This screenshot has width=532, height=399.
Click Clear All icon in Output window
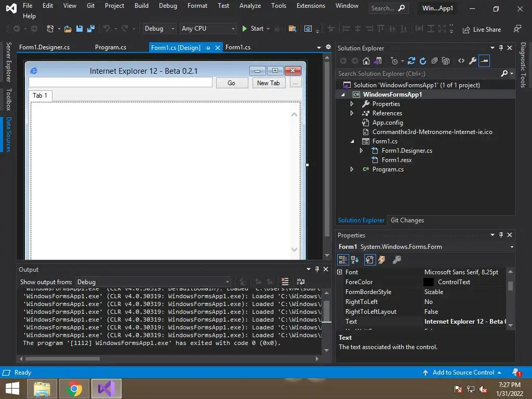click(285, 282)
